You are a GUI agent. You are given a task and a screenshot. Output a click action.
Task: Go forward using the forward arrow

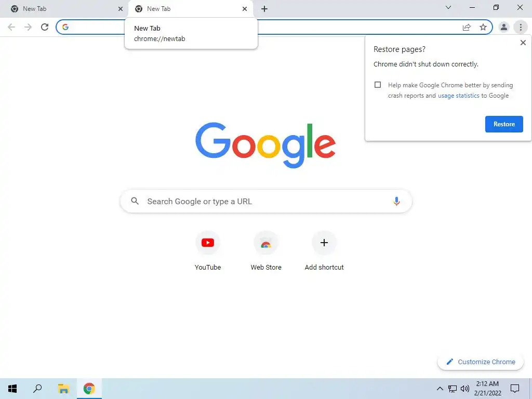point(28,27)
